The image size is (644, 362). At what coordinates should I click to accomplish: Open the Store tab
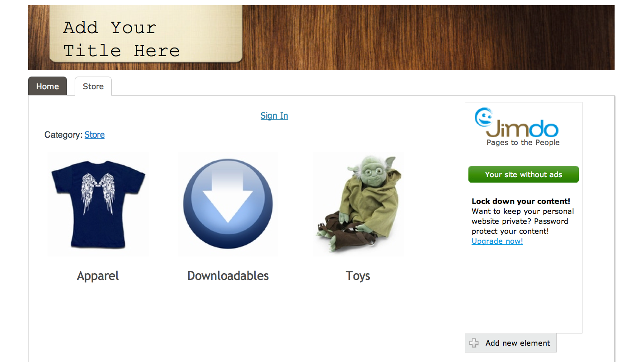coord(93,86)
